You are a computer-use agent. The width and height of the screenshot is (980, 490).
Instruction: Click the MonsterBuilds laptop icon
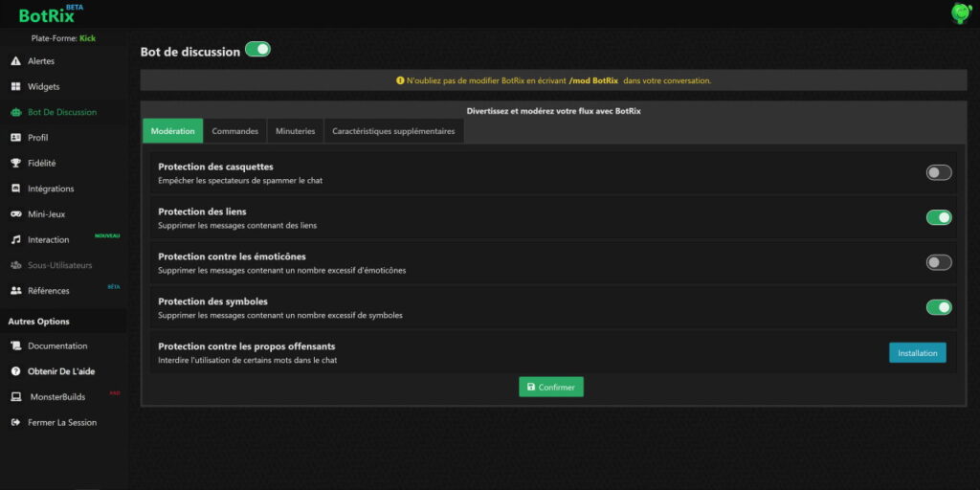point(17,397)
